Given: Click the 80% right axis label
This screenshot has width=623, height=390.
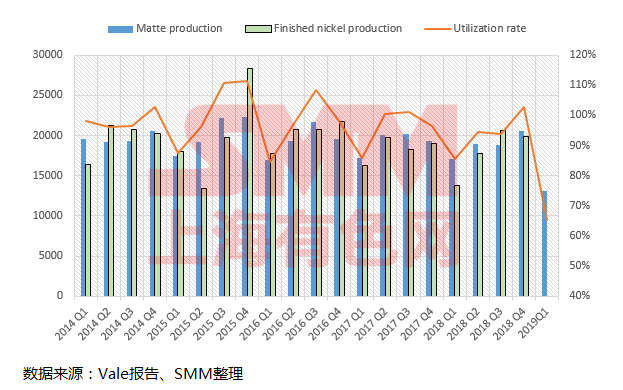Looking at the screenshot, I should (580, 175).
